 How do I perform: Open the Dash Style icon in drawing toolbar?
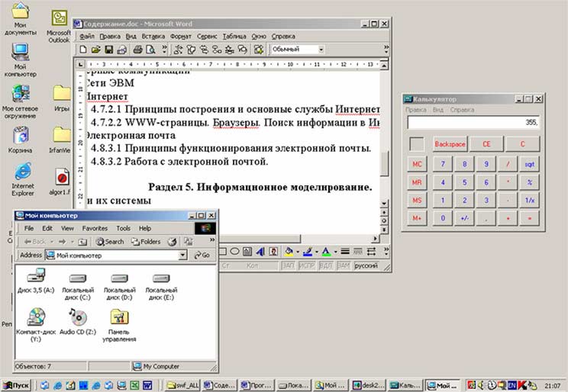tap(358, 251)
